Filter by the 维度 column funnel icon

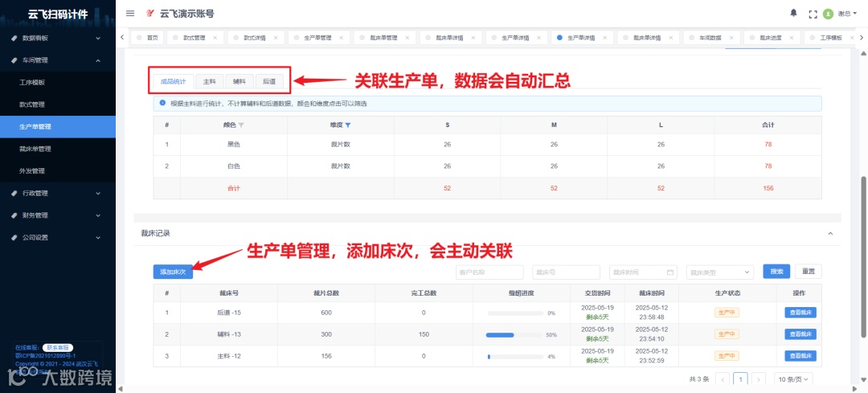coord(348,125)
